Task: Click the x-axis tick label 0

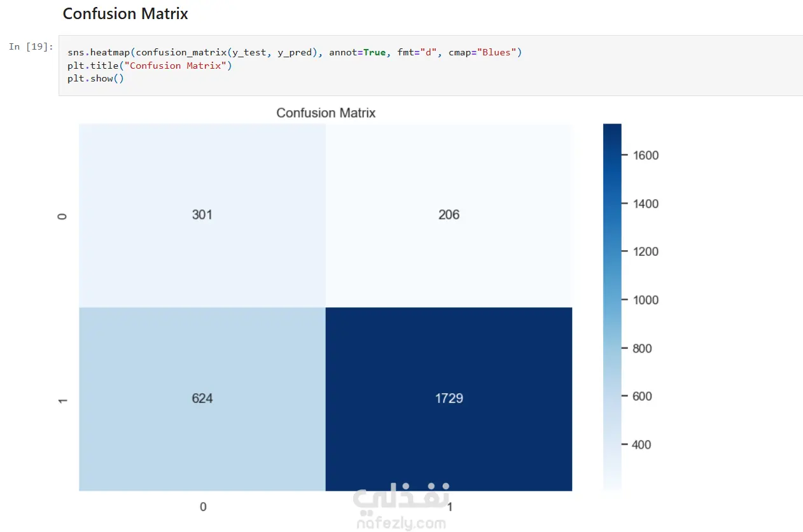Action: pos(203,507)
